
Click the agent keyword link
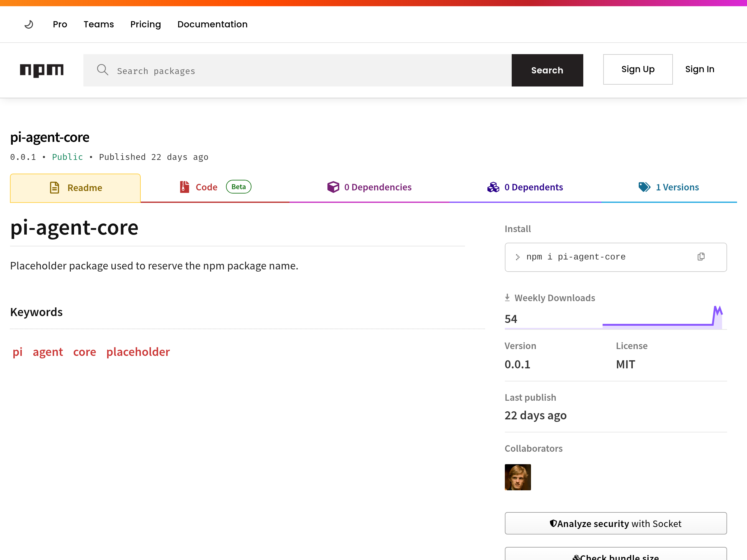coord(48,352)
